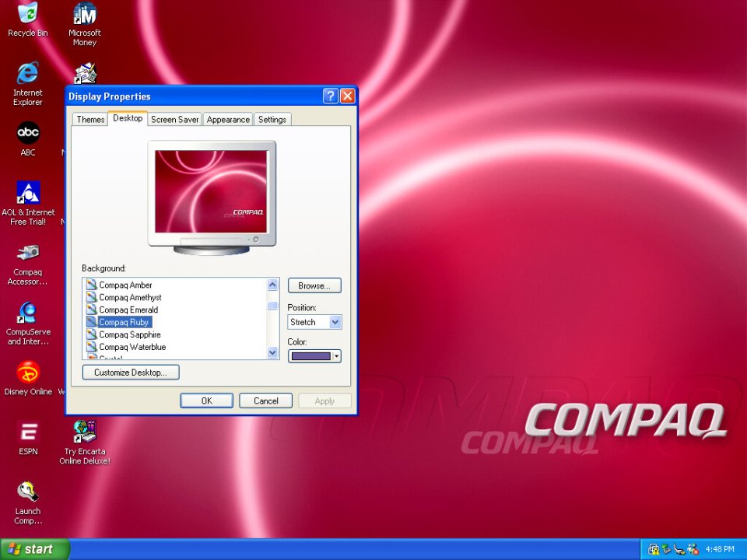Open the Recycle Bin desktop icon
This screenshot has width=747, height=560.
(x=28, y=13)
